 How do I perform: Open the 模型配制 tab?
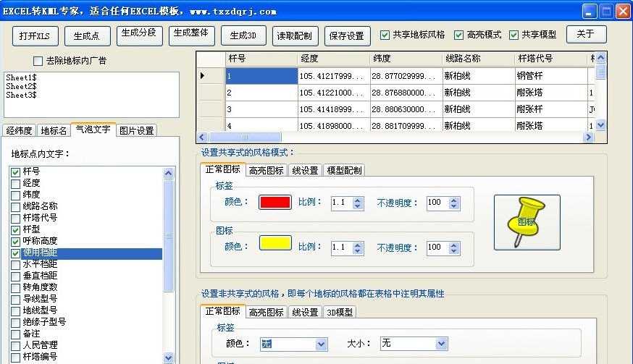click(x=344, y=171)
